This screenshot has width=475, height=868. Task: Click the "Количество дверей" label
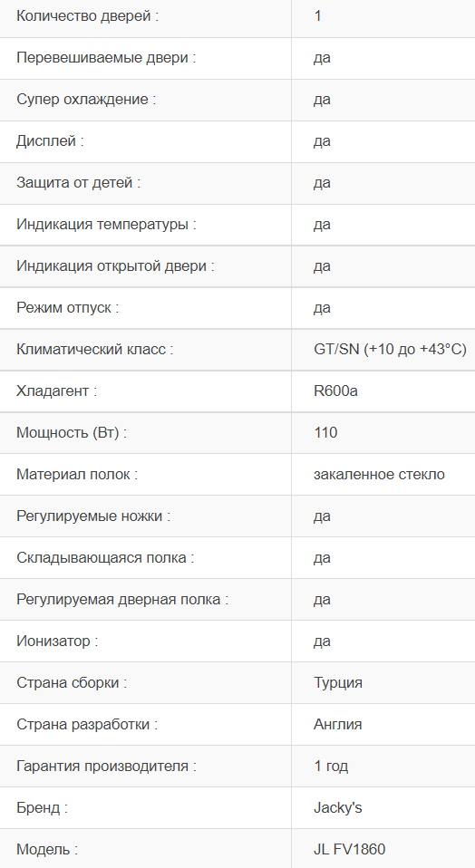coord(87,16)
